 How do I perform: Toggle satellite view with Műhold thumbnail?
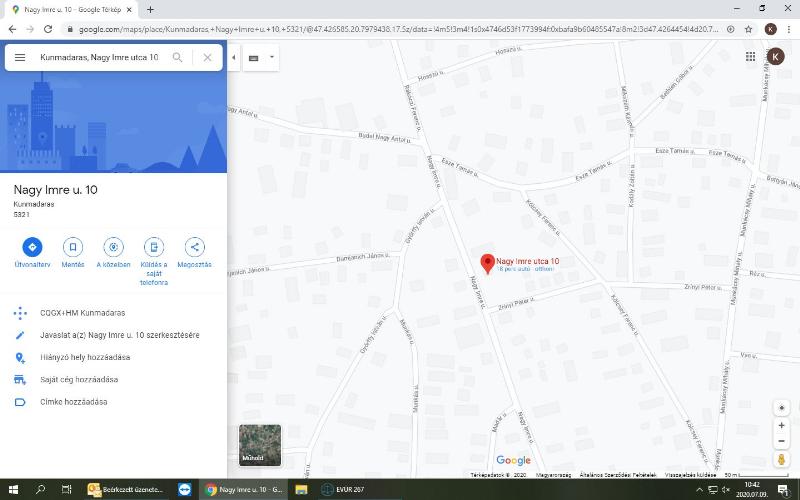pos(259,445)
